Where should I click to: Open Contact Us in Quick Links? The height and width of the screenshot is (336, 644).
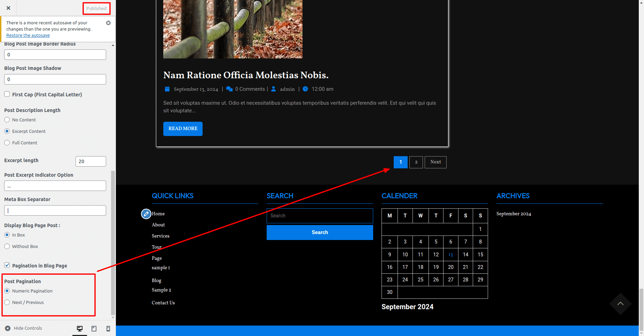coord(163,303)
